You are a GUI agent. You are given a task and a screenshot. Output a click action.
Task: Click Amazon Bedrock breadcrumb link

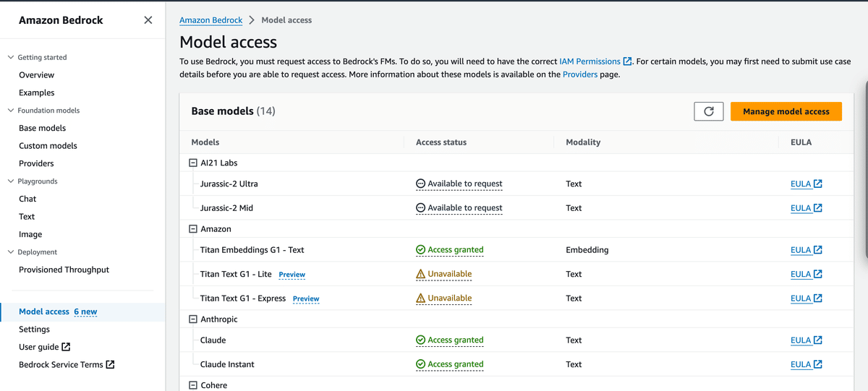pyautogui.click(x=210, y=20)
